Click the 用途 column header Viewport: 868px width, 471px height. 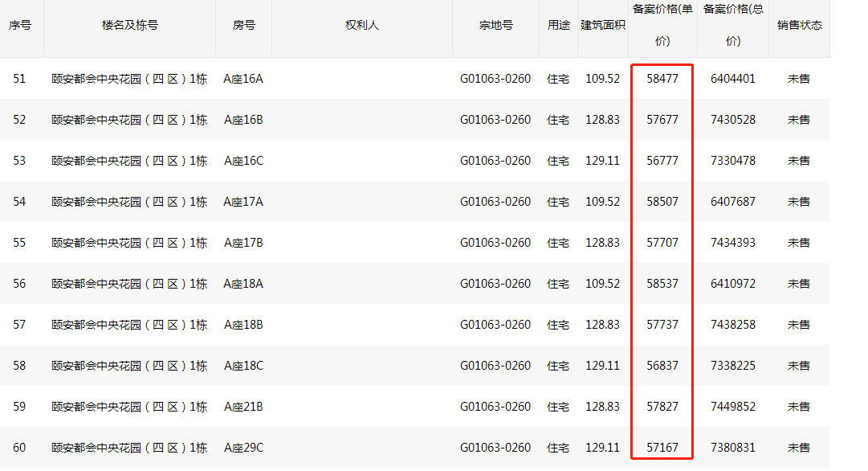(559, 26)
